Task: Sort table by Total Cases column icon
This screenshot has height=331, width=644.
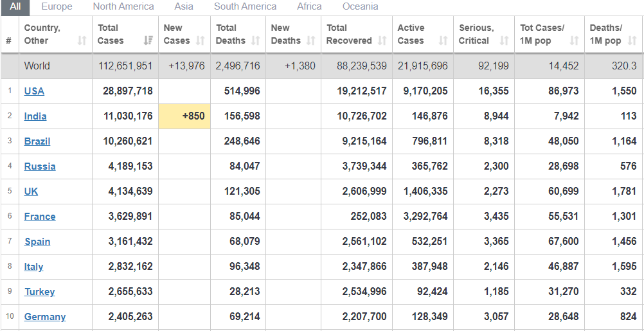Action: click(x=148, y=40)
